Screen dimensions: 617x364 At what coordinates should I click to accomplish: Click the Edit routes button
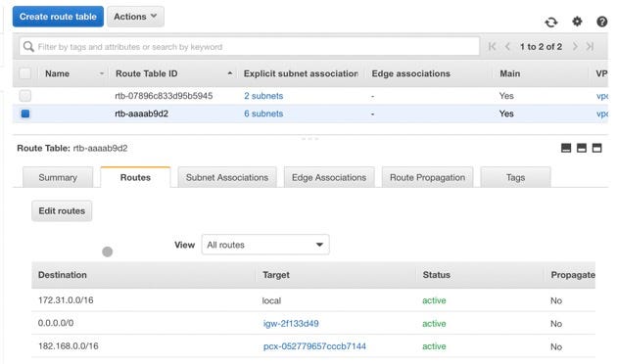coord(62,210)
